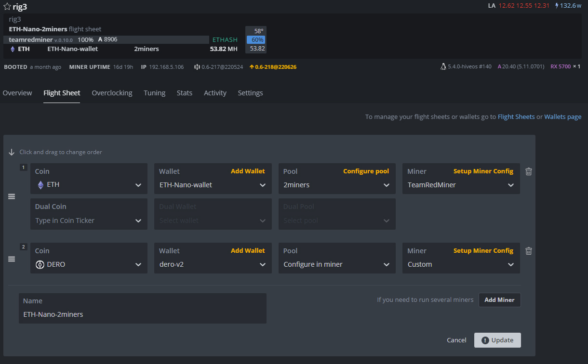
Task: Grab the drag handle of the ETH row
Action: pyautogui.click(x=12, y=196)
